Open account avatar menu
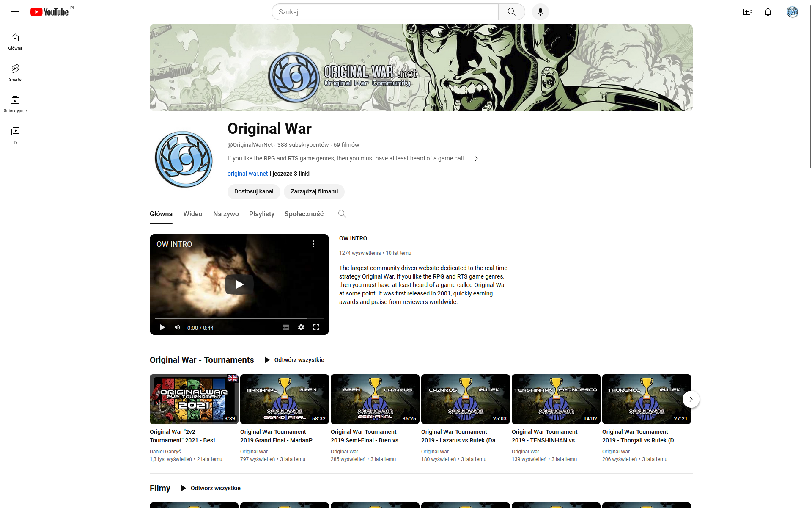The width and height of the screenshot is (812, 508). 793,12
